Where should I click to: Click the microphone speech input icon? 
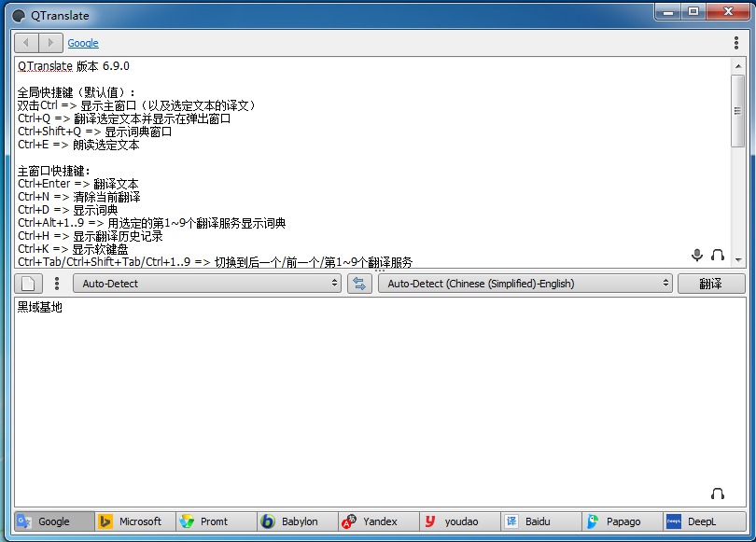696,255
